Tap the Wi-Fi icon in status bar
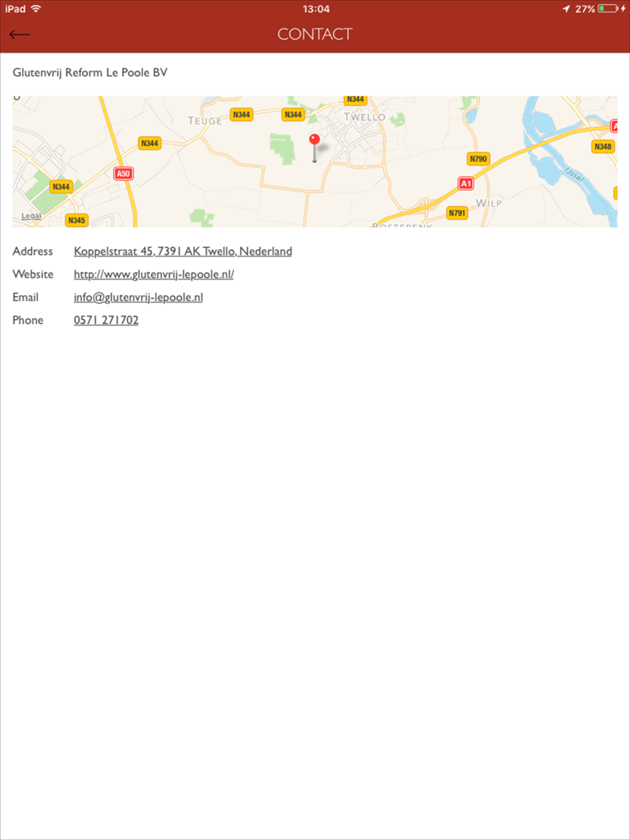 pos(36,8)
